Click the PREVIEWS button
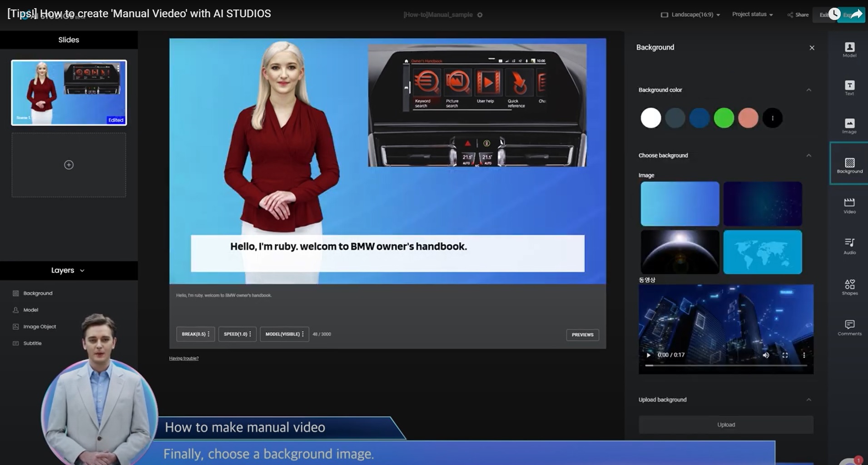The image size is (868, 465). coord(582,335)
